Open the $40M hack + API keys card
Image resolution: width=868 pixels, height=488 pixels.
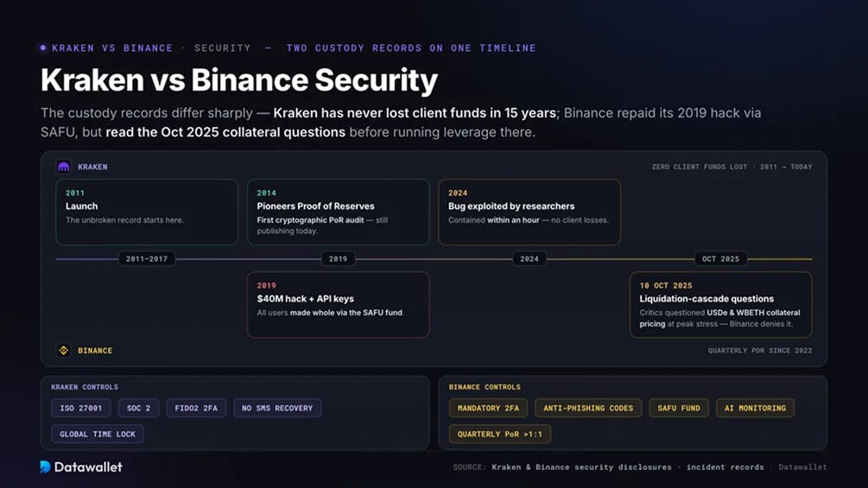pyautogui.click(x=339, y=304)
